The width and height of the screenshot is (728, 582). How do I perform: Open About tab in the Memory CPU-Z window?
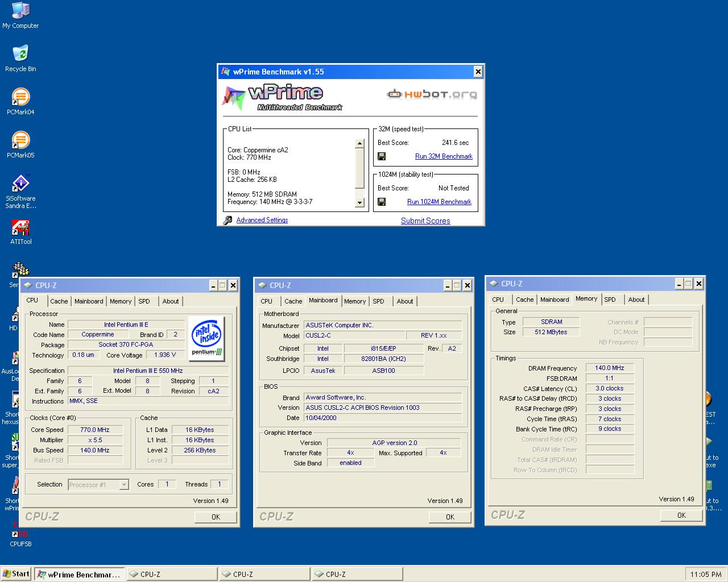(636, 300)
